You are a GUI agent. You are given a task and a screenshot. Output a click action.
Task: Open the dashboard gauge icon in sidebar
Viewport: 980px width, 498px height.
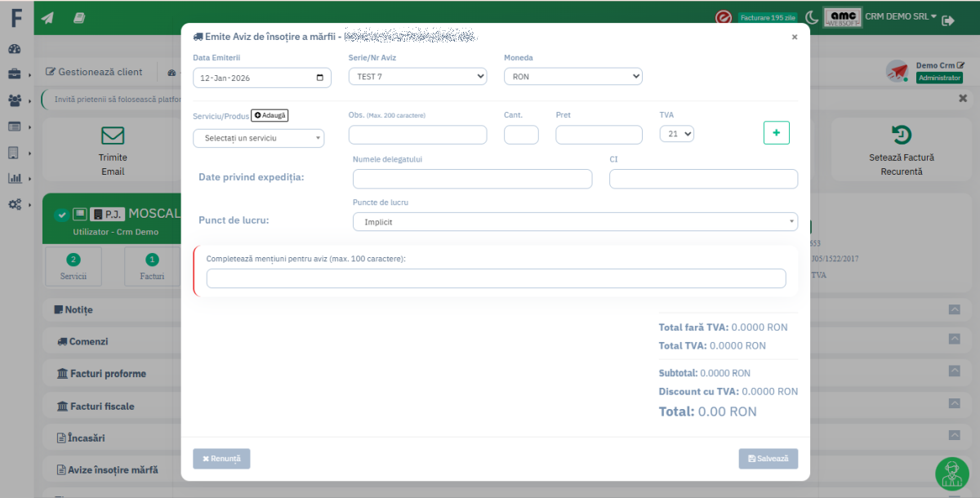click(15, 49)
